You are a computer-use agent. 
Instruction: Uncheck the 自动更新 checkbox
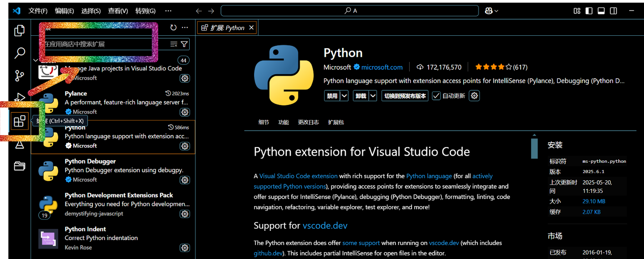point(436,95)
